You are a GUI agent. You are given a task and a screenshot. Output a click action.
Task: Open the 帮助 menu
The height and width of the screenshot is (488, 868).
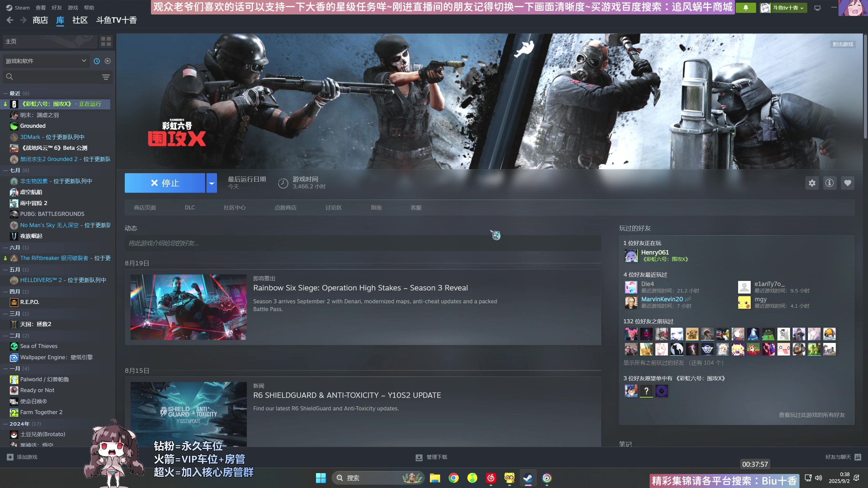pos(89,7)
